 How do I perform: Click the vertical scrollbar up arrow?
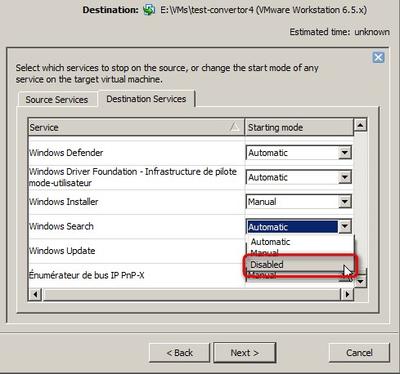point(360,125)
